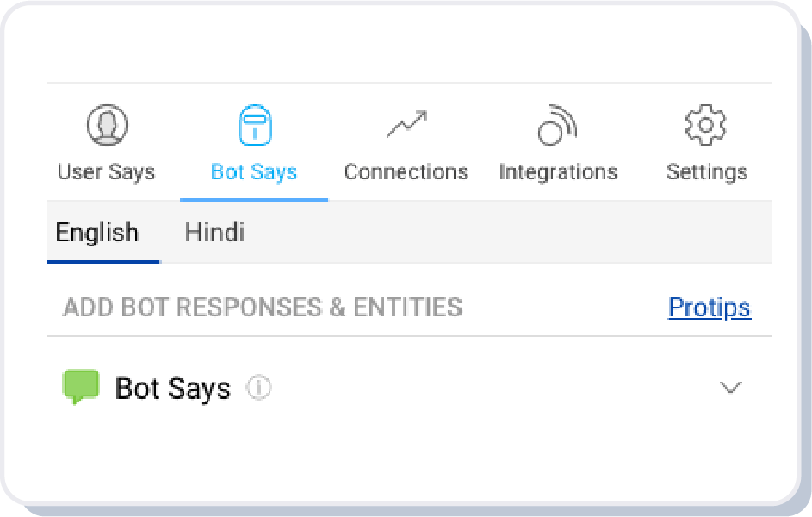The height and width of the screenshot is (517, 812).
Task: Select the blue Bot Says tab label
Action: tap(254, 171)
